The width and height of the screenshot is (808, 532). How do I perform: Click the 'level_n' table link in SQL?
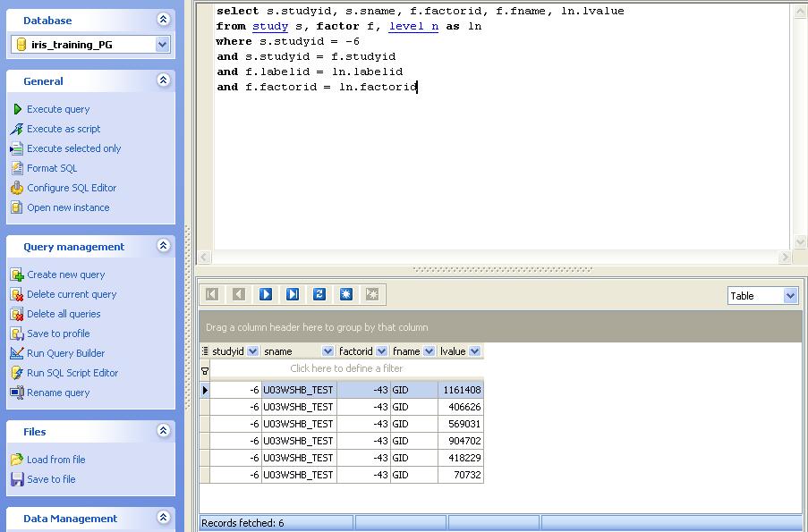pos(413,26)
